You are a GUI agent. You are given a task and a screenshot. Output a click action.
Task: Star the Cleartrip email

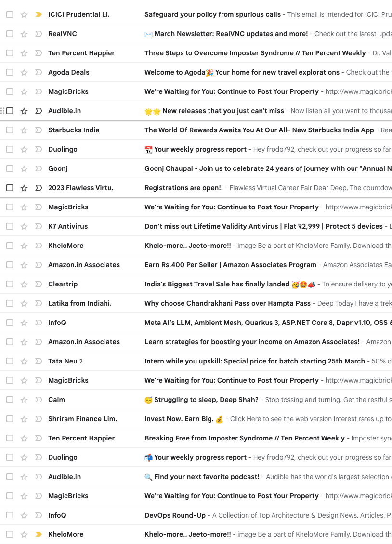(x=24, y=284)
